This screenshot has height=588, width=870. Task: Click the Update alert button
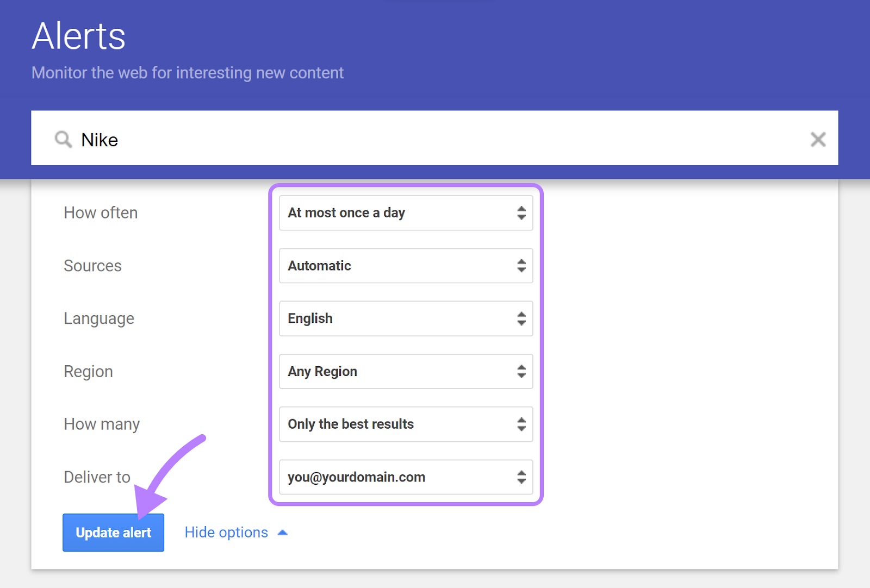coord(113,533)
